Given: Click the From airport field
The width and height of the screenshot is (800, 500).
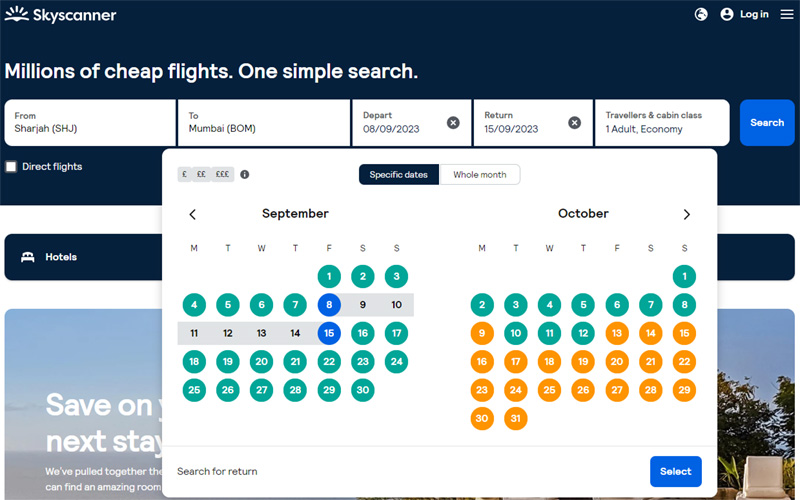Looking at the screenshot, I should [90, 122].
